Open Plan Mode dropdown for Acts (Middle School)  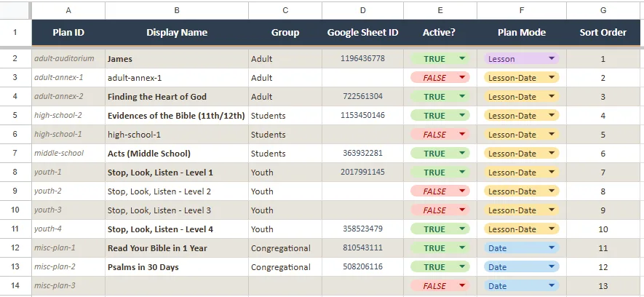coord(522,153)
